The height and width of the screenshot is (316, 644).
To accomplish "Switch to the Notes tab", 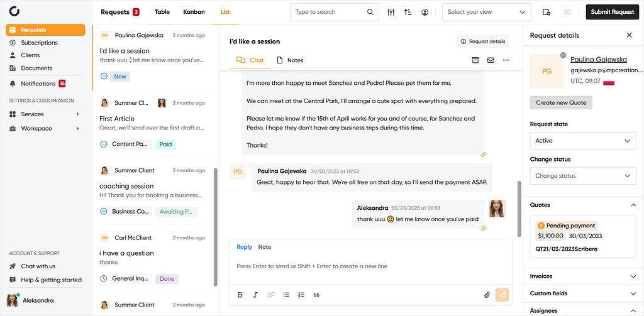I will click(x=290, y=60).
